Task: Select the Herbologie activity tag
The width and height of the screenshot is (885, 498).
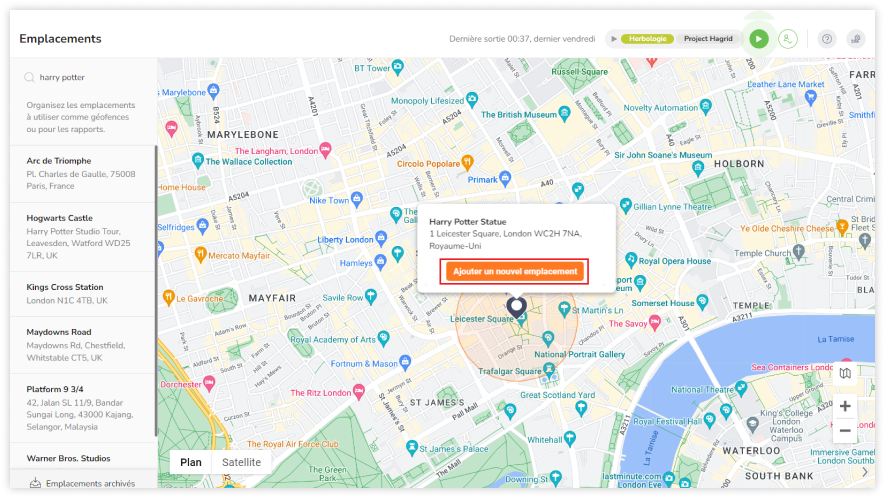Action: coord(647,39)
